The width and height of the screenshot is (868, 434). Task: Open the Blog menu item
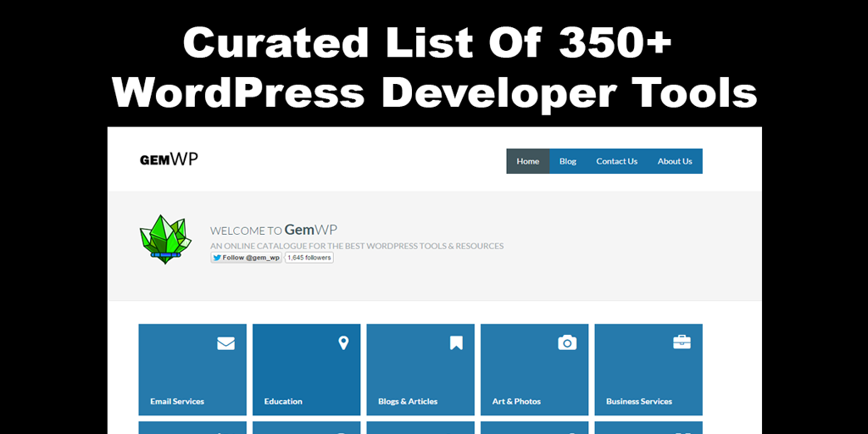pyautogui.click(x=567, y=161)
